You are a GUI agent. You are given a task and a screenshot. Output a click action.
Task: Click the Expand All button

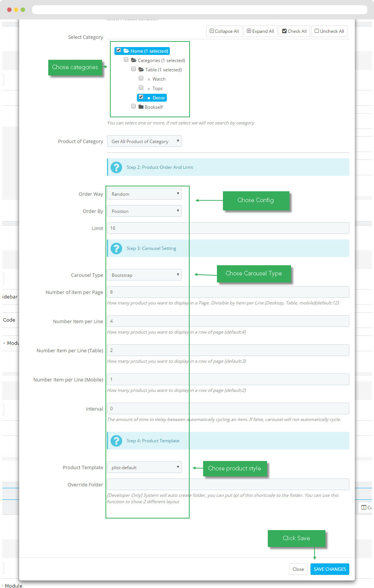[260, 31]
